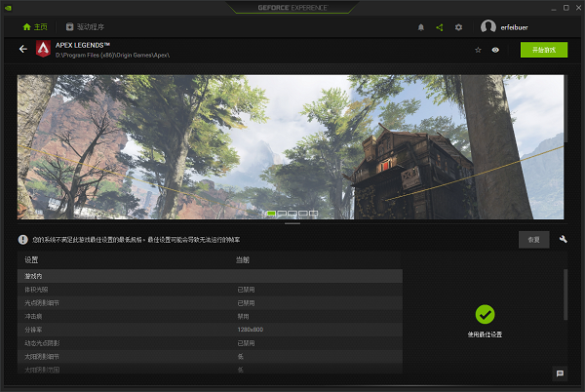Click the gray 恢复 revert button
585x392 pixels.
pos(534,240)
